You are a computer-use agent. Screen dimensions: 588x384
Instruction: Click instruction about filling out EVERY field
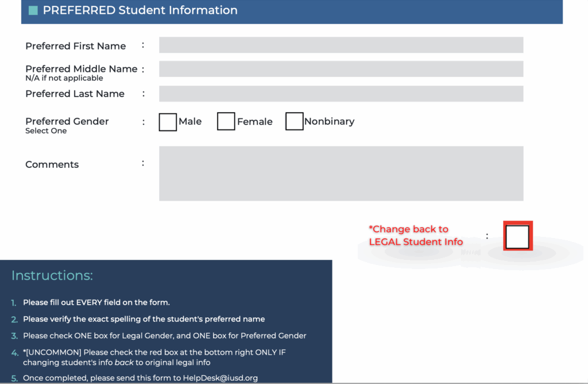tap(96, 302)
